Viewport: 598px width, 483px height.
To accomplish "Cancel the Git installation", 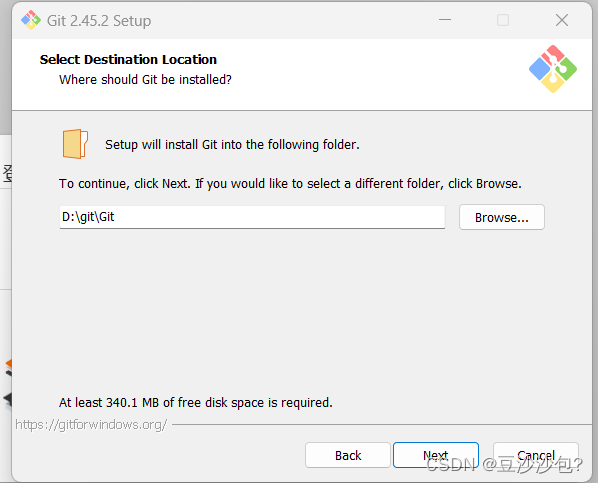I will [536, 455].
